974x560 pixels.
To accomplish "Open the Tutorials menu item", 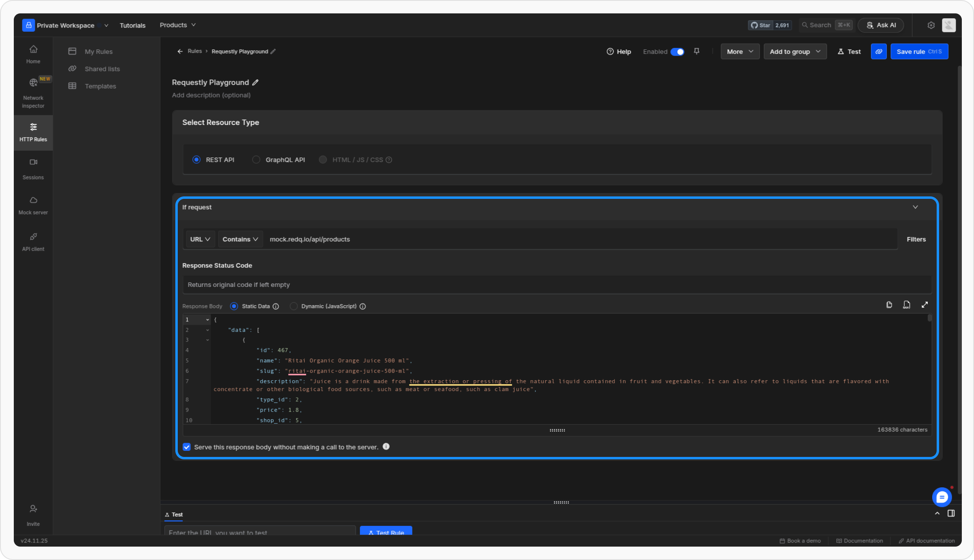I will (x=132, y=25).
